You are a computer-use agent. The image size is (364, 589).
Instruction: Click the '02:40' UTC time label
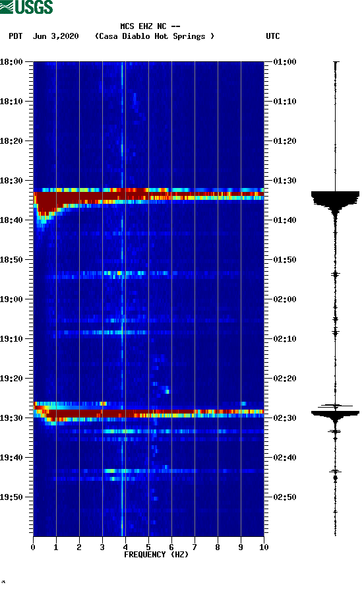pos(285,458)
